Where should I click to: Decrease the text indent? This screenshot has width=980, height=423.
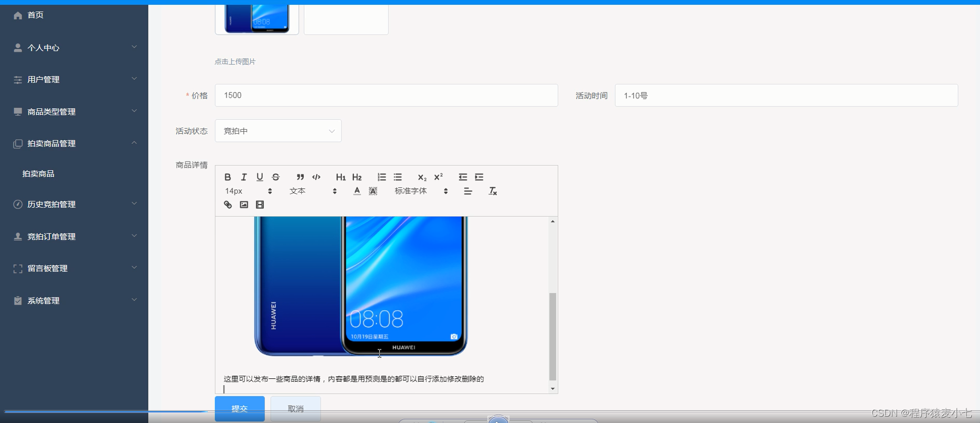pyautogui.click(x=463, y=177)
